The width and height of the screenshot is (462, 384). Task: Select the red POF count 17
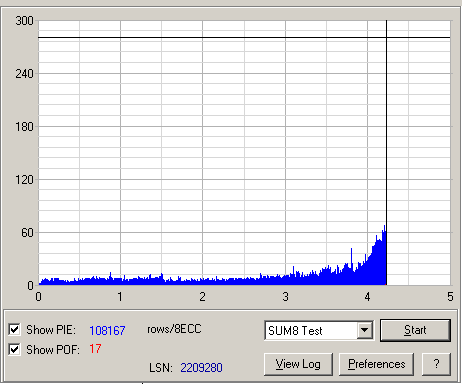tap(95, 349)
